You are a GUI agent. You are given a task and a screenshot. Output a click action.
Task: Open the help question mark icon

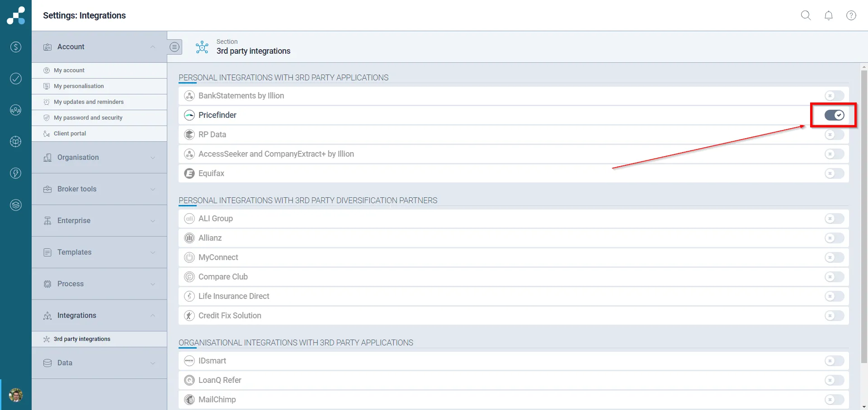point(851,15)
